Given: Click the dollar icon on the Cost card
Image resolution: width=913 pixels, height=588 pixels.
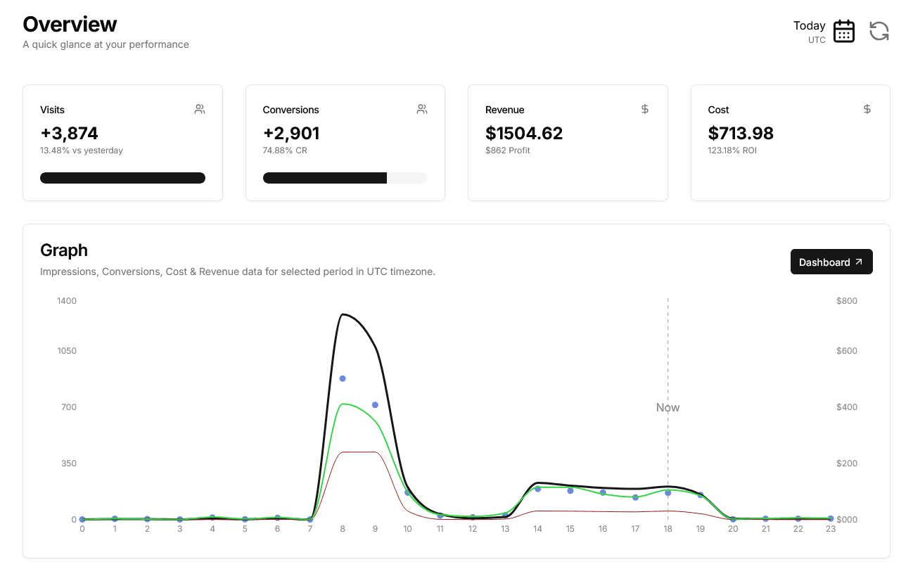Looking at the screenshot, I should (x=867, y=109).
